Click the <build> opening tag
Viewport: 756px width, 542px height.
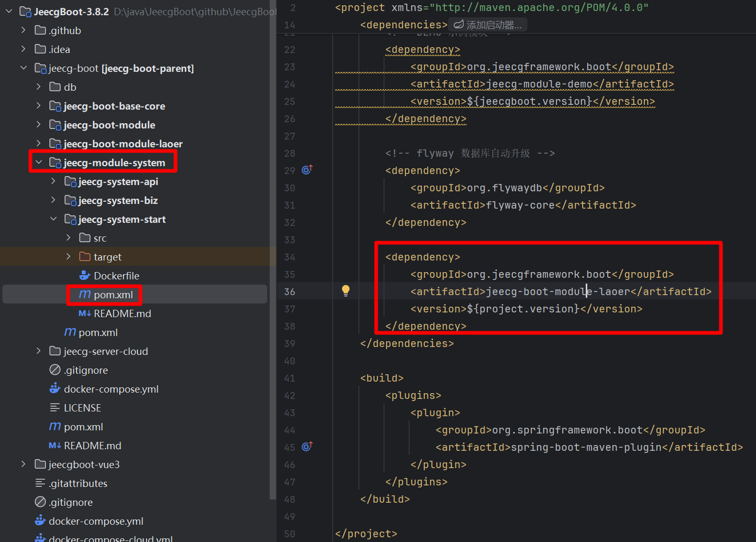click(x=382, y=378)
